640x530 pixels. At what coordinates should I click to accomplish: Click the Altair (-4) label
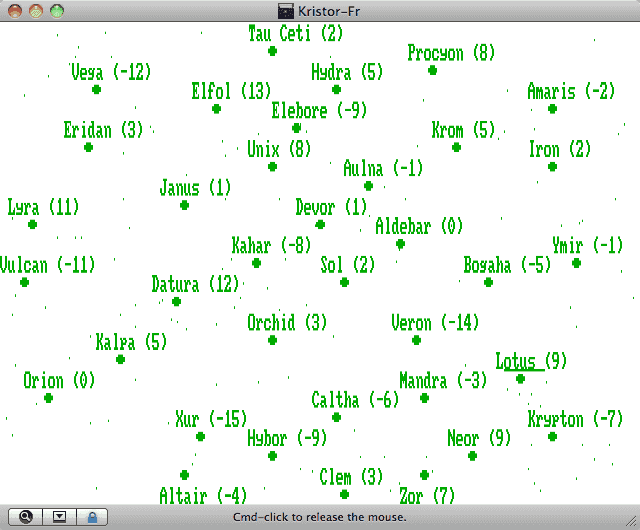[203, 496]
